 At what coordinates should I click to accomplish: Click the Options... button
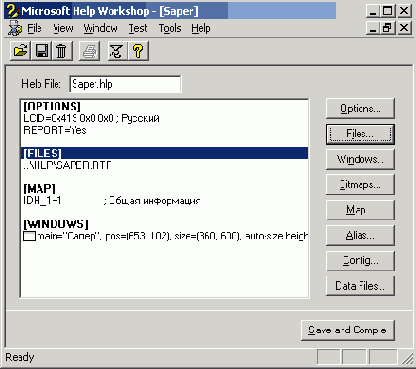click(x=360, y=109)
